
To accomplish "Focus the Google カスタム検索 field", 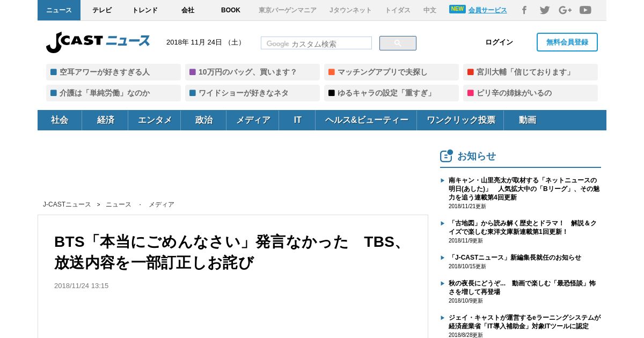I will tap(316, 43).
